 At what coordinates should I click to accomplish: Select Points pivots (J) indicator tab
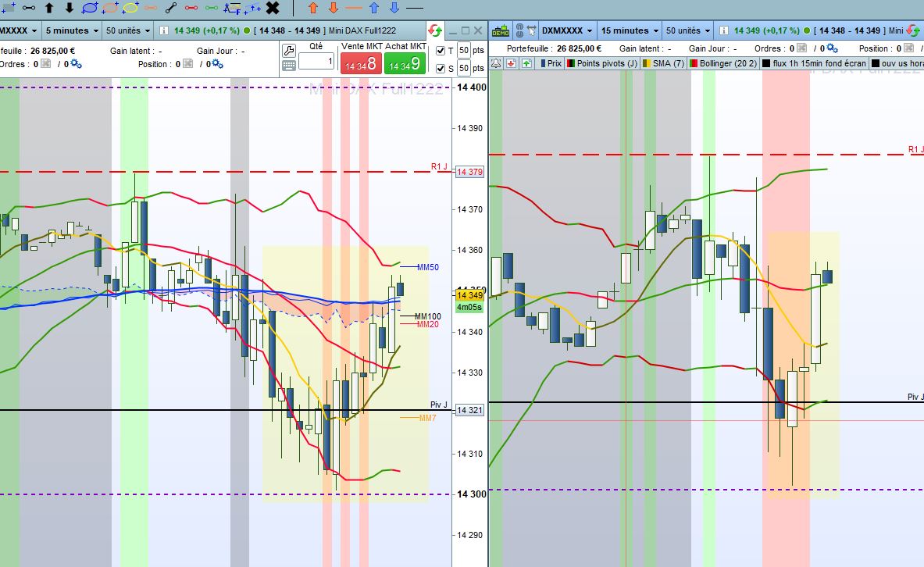pos(601,63)
